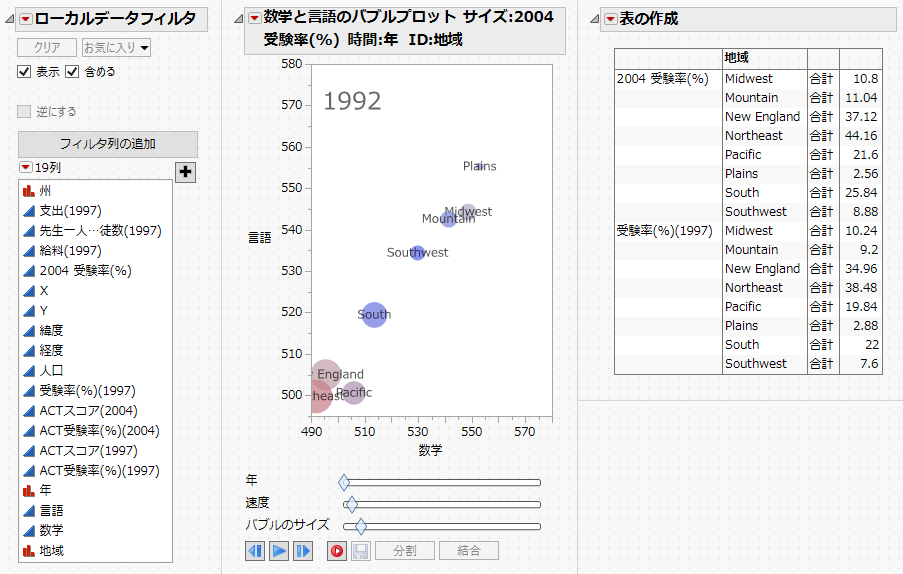Viewport: 903px width, 574px height.
Task: Select the 給料(1997) column icon
Action: tap(29, 250)
